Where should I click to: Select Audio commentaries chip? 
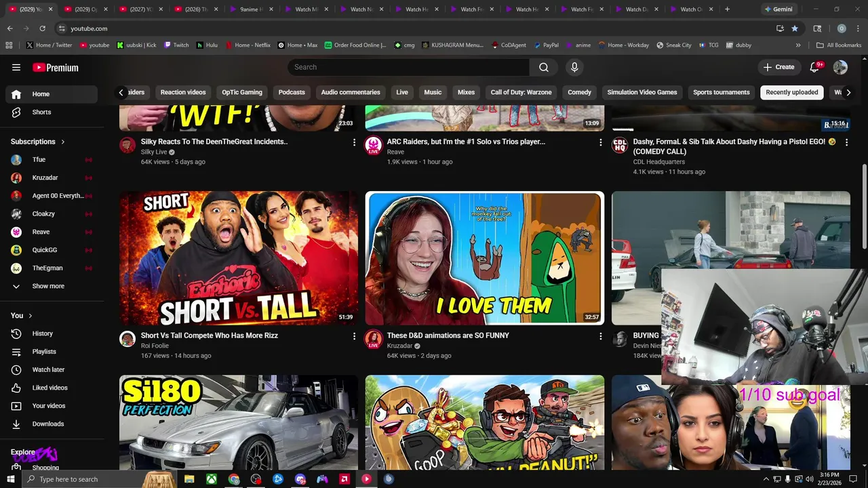click(351, 92)
